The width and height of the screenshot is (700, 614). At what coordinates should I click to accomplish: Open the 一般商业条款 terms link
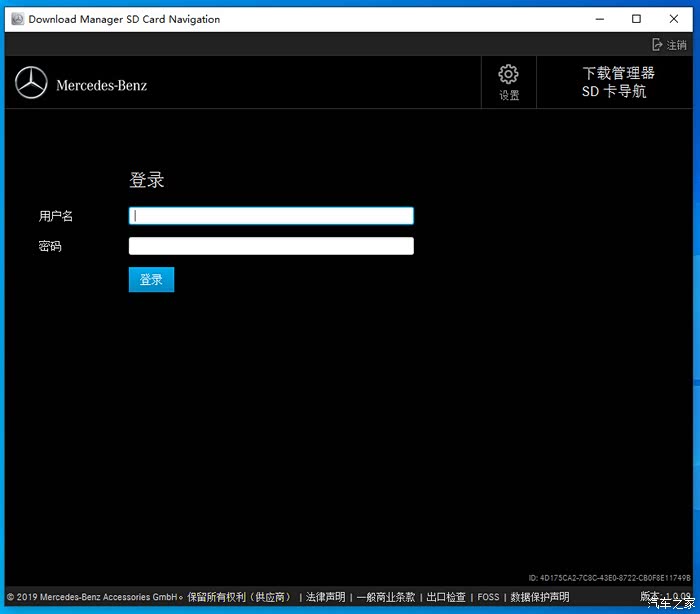click(386, 597)
